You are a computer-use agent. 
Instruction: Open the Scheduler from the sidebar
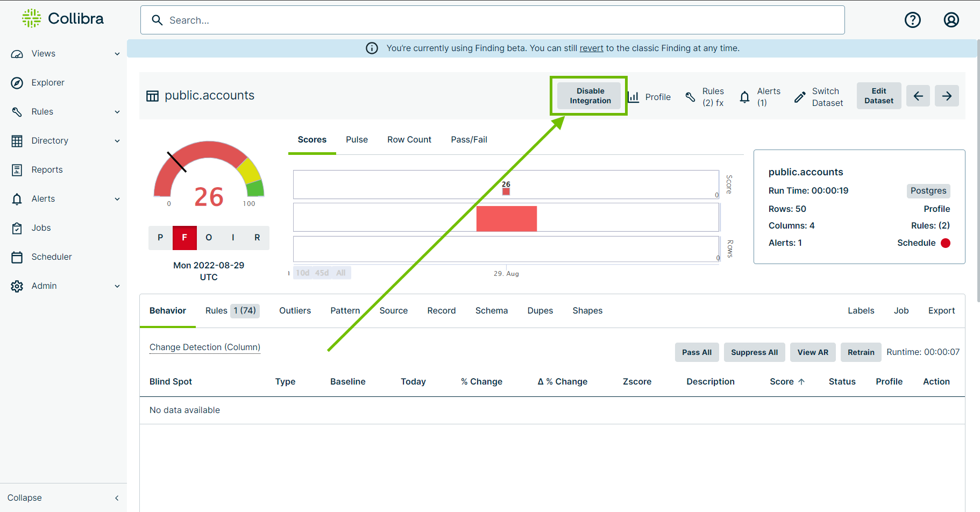coord(52,257)
